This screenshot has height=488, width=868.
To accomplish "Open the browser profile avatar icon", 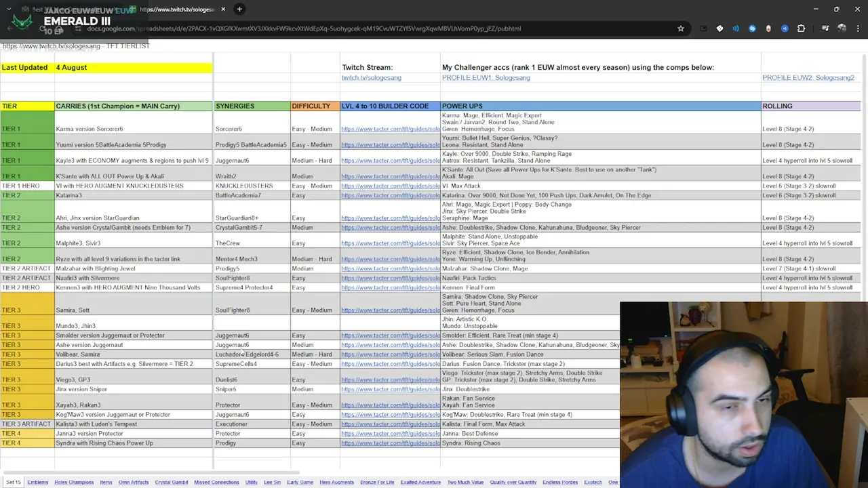I will (842, 28).
